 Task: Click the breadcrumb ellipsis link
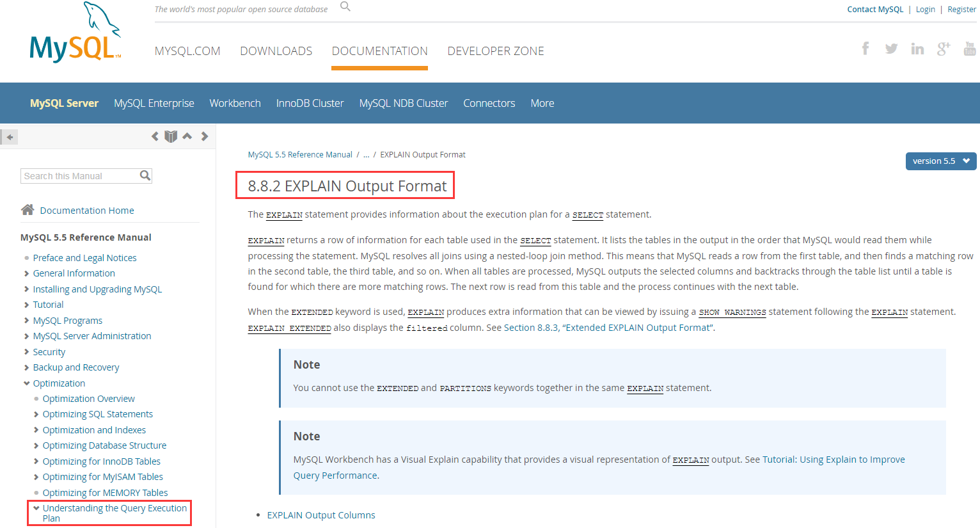pos(367,155)
